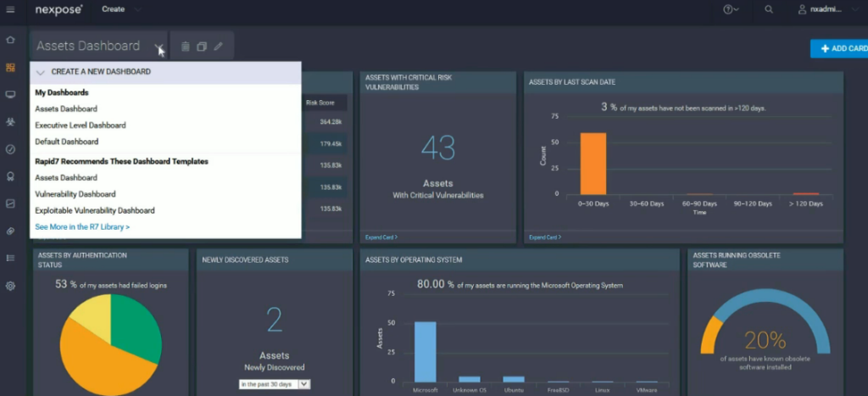Expand Create a New Dashboard section
This screenshot has height=396, width=868.
[x=101, y=72]
